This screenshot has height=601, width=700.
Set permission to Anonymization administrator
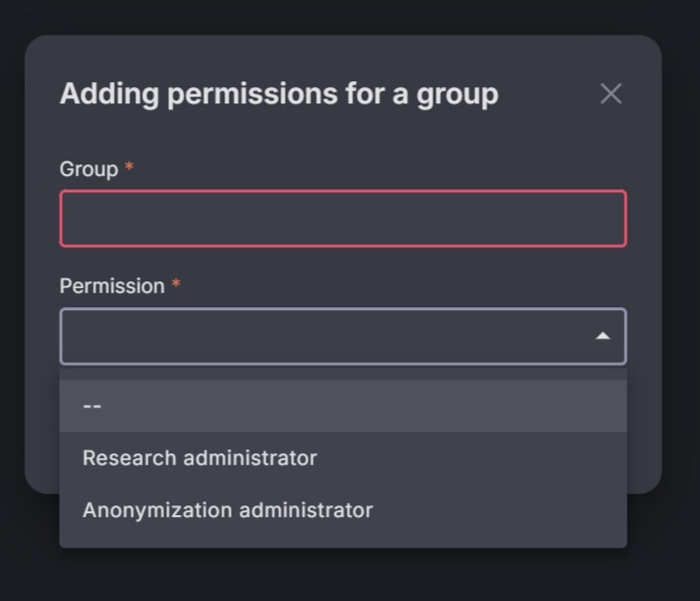228,510
